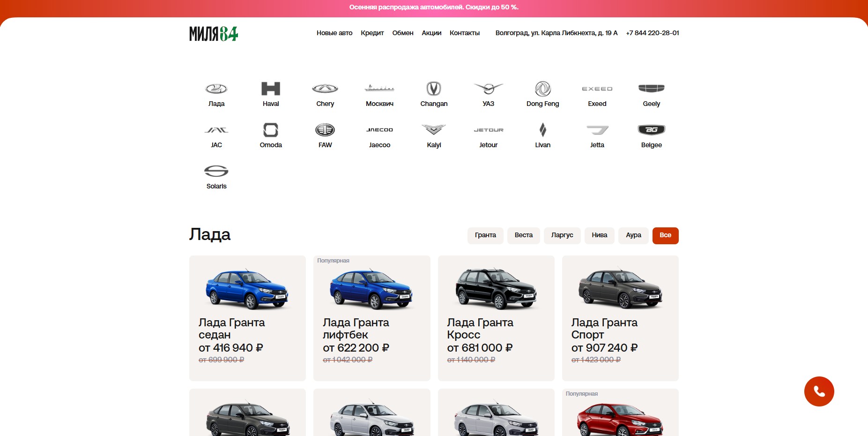
Task: Open the Лада Гранта лифтбек car image
Action: point(371,288)
